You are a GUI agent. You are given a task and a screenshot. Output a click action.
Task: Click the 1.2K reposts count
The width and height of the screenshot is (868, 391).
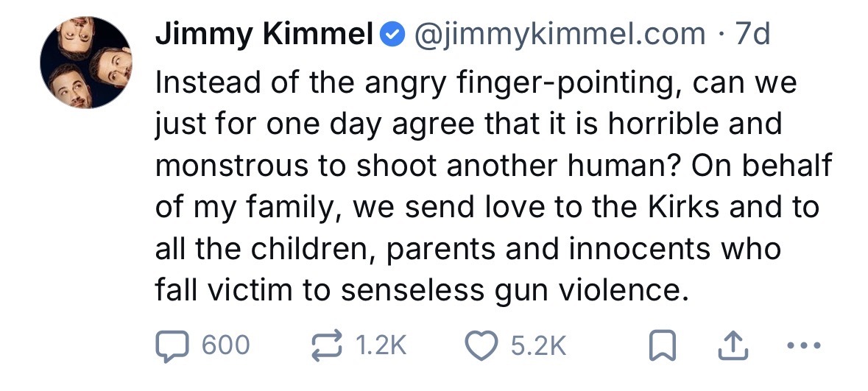pos(381,345)
